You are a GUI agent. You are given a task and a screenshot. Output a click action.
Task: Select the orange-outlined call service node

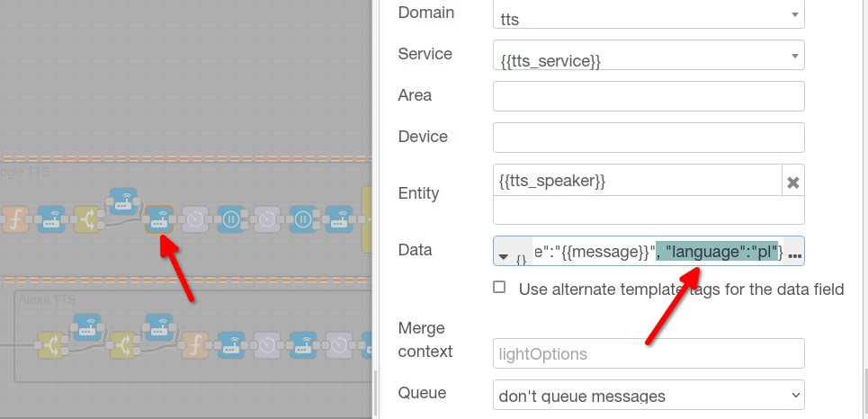click(x=159, y=219)
